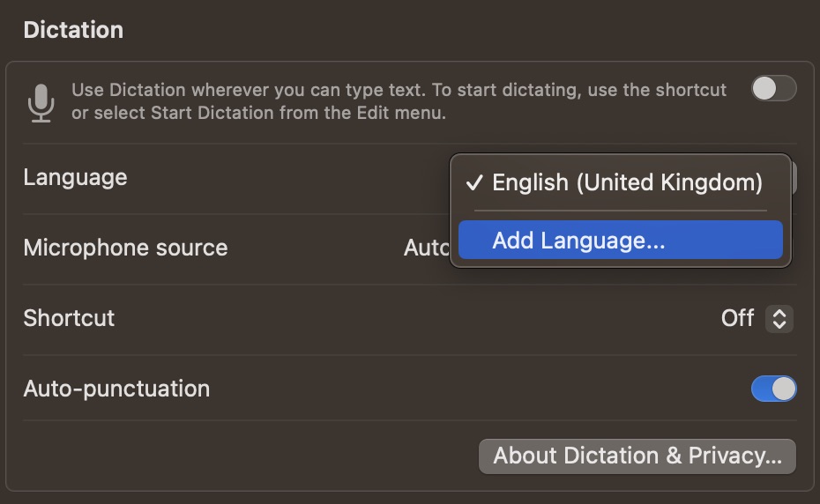Enable the Dictation toggle switch
This screenshot has height=504, width=820.
coord(773,88)
